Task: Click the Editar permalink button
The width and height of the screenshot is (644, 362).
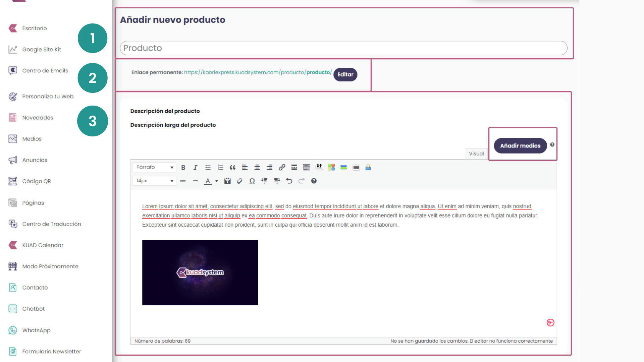Action: point(345,74)
